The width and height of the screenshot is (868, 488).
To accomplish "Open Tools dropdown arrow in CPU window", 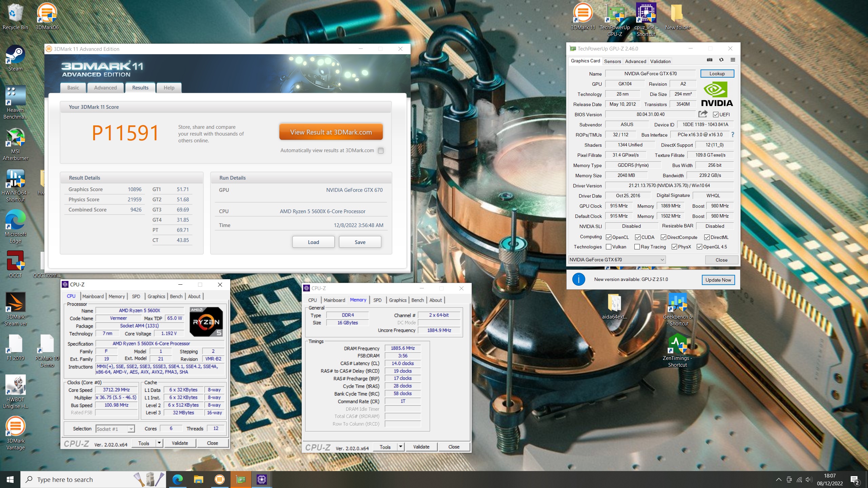I will tap(159, 443).
